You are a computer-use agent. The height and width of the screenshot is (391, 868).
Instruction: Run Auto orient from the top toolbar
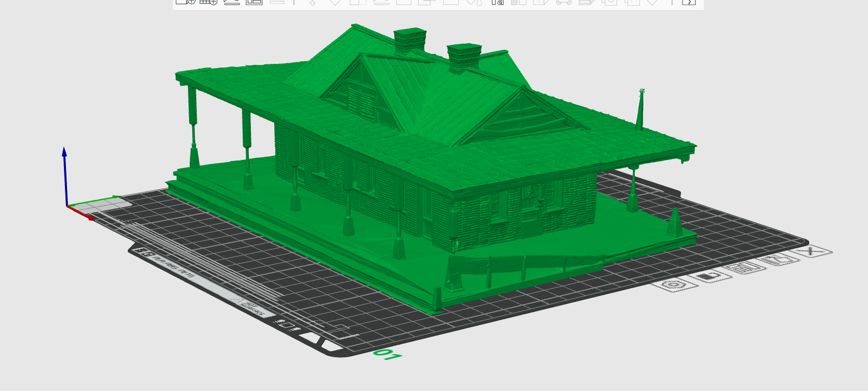[x=232, y=2]
